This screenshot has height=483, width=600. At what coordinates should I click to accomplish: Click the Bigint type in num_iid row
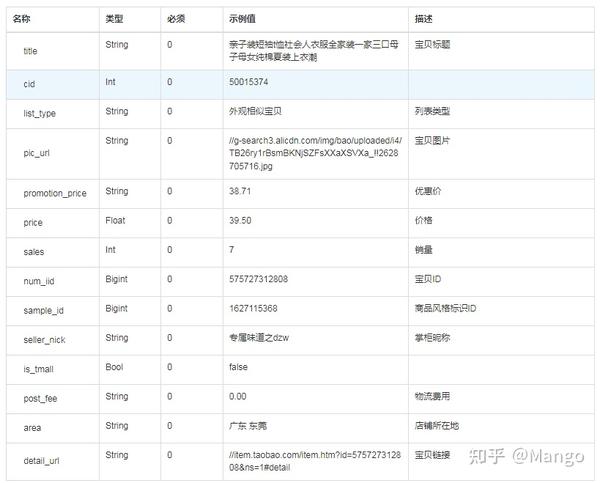pos(116,279)
